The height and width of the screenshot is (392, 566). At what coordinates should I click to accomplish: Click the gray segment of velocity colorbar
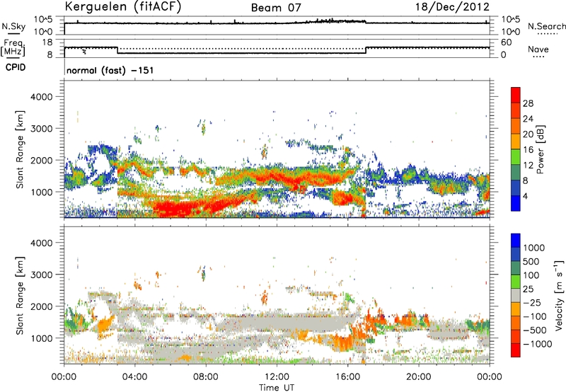[x=516, y=295]
